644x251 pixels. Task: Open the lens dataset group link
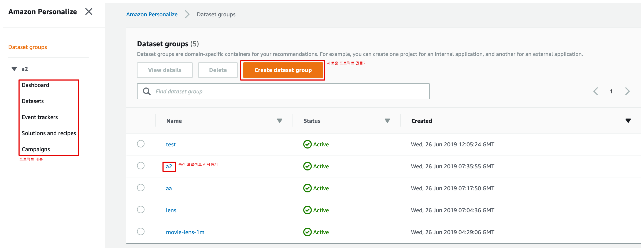point(171,210)
